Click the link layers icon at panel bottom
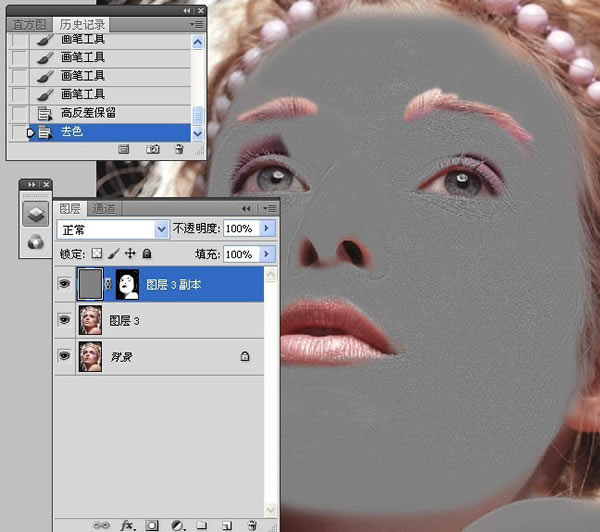The image size is (600, 532). [x=101, y=525]
